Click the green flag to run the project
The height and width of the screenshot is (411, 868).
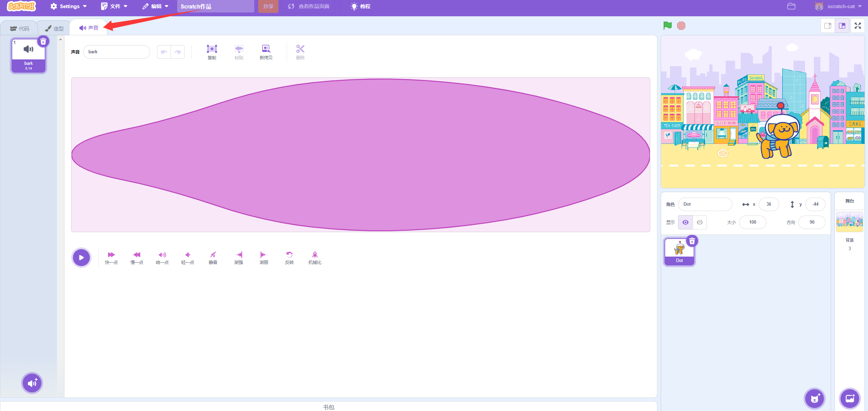[x=667, y=26]
